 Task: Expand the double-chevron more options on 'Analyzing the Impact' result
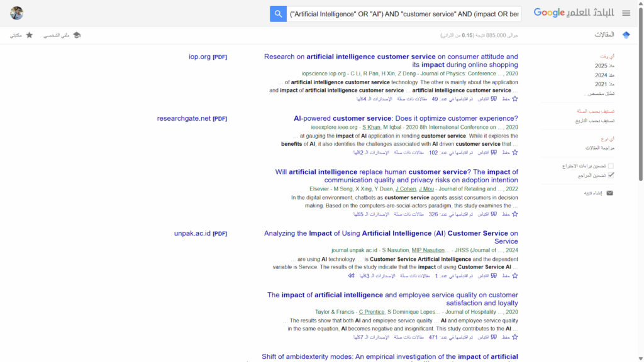351,276
